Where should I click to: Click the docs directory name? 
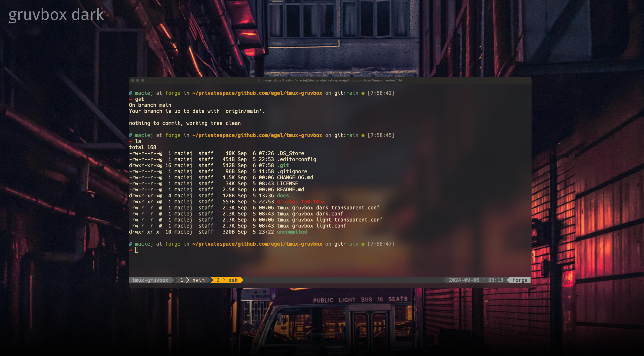pos(283,196)
